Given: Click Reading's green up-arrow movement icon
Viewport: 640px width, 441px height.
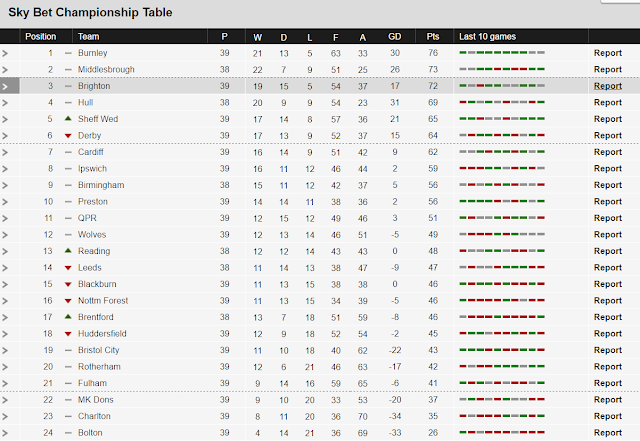Looking at the screenshot, I should (68, 251).
